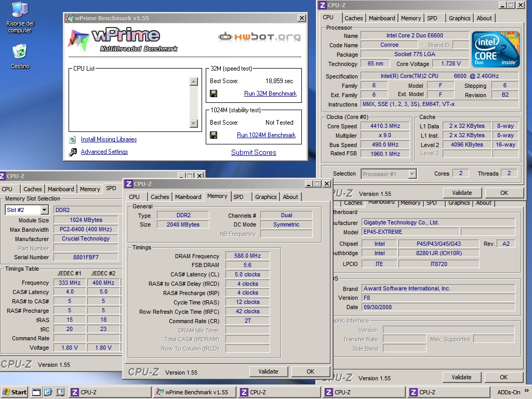Open the Slot #2 dropdown in SPD window

(x=45, y=210)
